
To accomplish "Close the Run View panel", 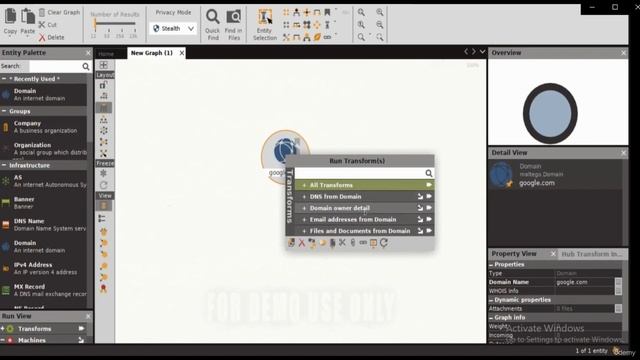I will (x=88, y=316).
